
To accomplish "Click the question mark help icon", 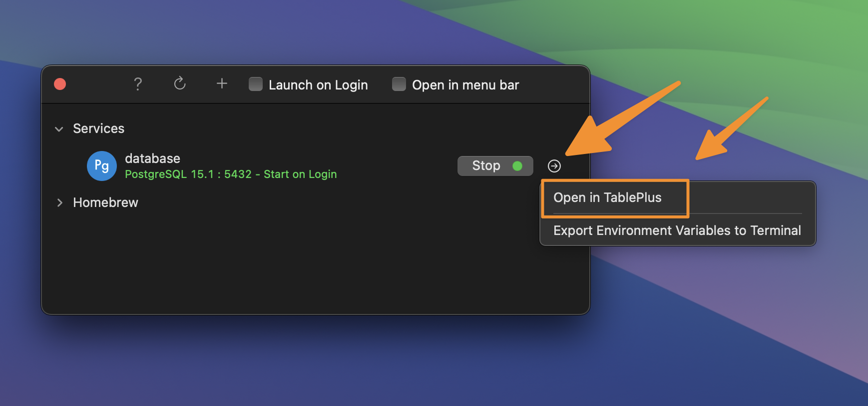I will pyautogui.click(x=138, y=84).
